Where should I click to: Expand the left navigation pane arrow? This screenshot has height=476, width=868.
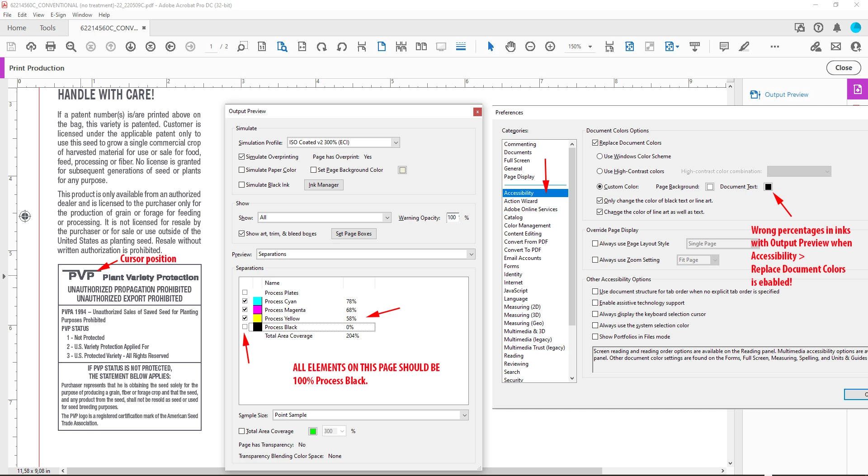[x=4, y=276]
